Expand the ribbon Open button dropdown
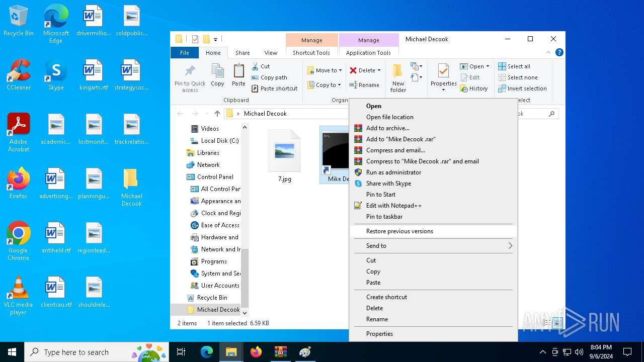The height and width of the screenshot is (362, 644). click(x=488, y=66)
